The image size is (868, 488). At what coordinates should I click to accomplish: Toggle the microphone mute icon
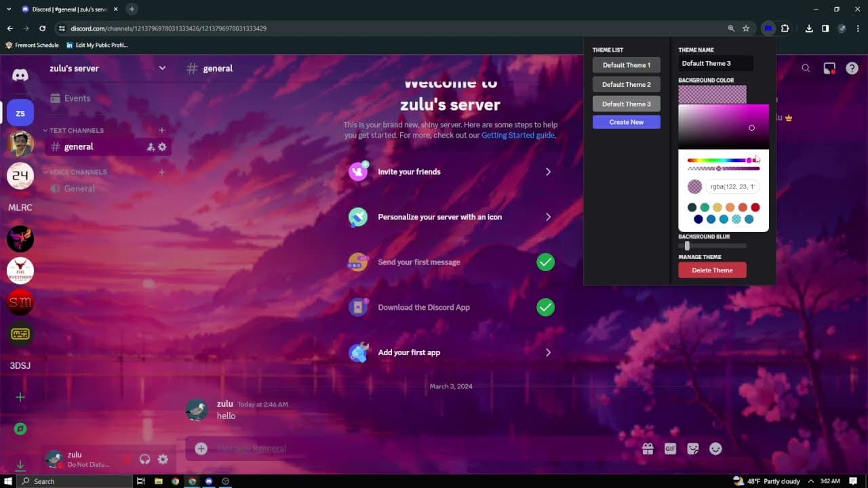click(x=127, y=460)
